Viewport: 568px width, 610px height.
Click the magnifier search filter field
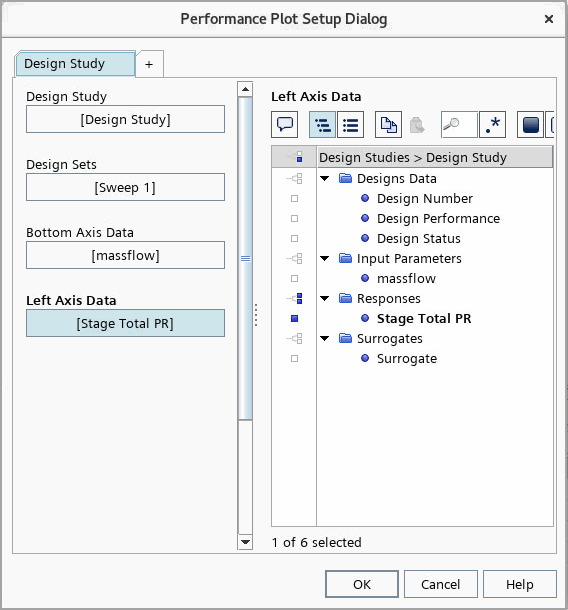(459, 125)
